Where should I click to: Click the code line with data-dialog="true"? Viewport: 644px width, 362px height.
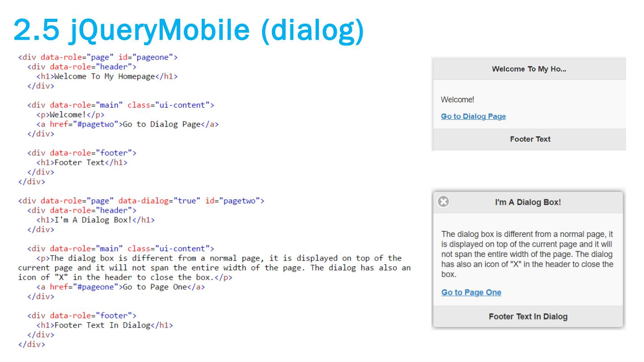(141, 201)
